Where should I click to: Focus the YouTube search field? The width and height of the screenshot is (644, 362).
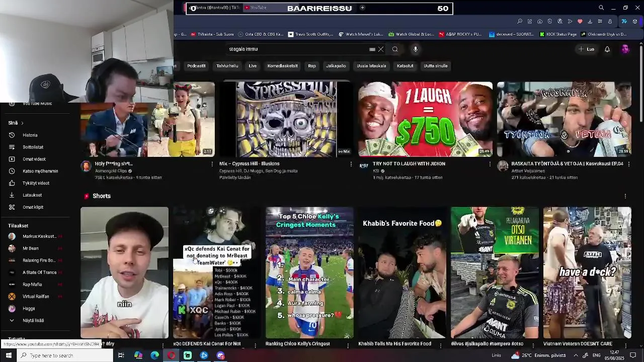[297, 49]
